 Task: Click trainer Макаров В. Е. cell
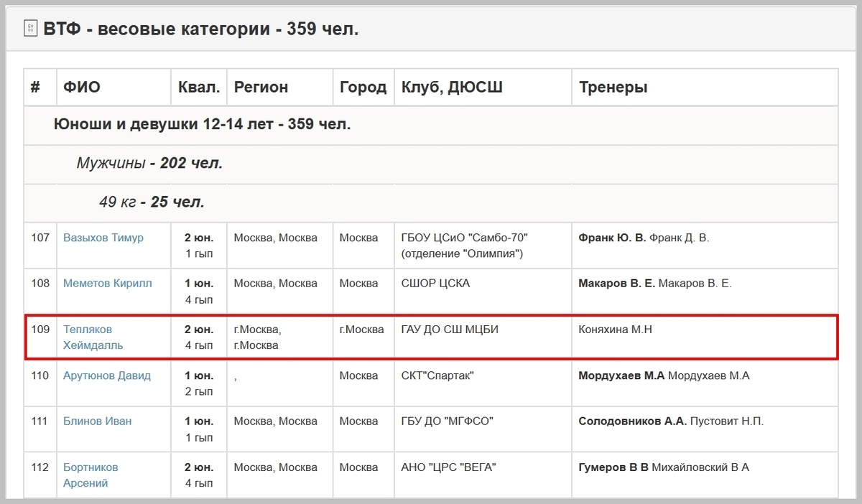pos(705,291)
